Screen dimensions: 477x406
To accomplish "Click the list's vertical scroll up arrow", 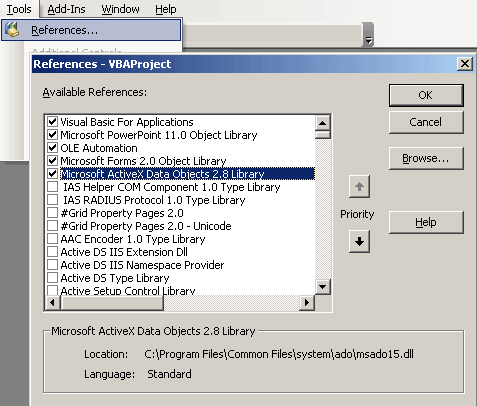I will click(x=322, y=123).
